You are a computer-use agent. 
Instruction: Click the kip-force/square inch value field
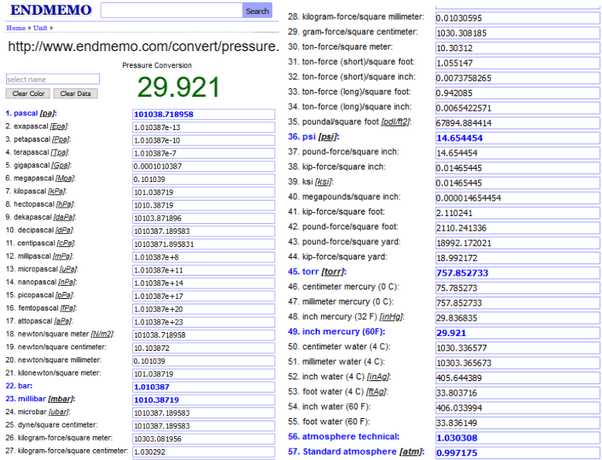pos(518,168)
